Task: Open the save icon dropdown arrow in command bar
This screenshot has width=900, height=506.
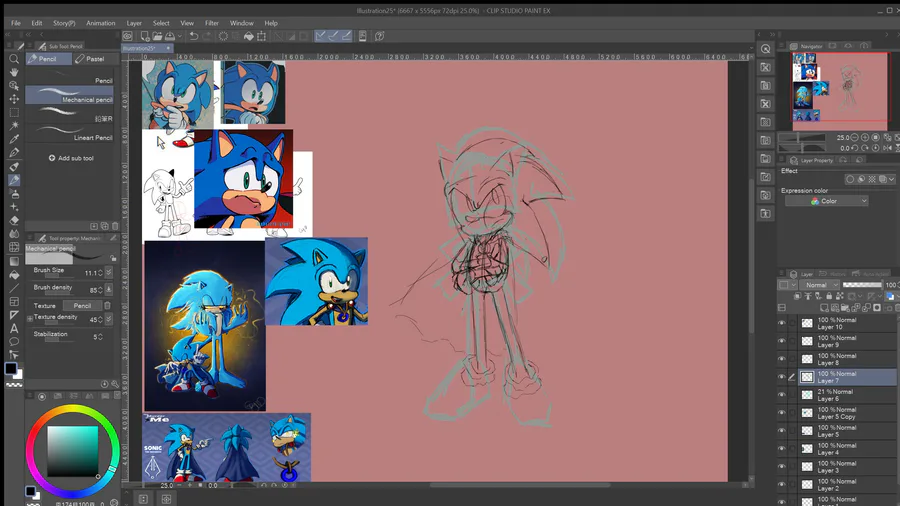Action: (x=180, y=36)
